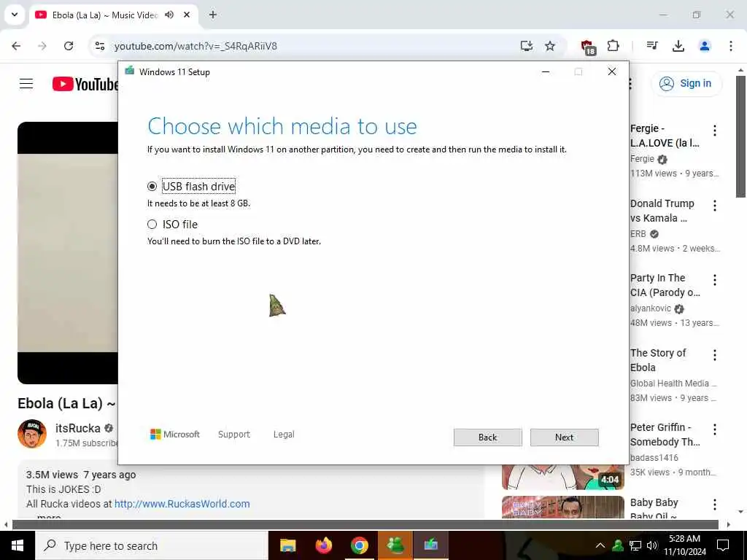This screenshot has height=560, width=747.
Task: Open Windows 11 Setup taskbar icon
Action: [430, 545]
